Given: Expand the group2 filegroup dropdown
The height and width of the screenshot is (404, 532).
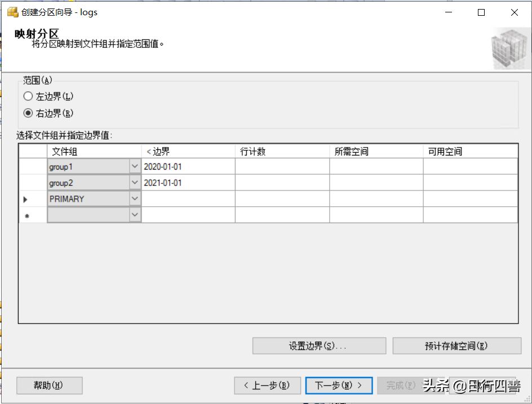Looking at the screenshot, I should click(135, 183).
